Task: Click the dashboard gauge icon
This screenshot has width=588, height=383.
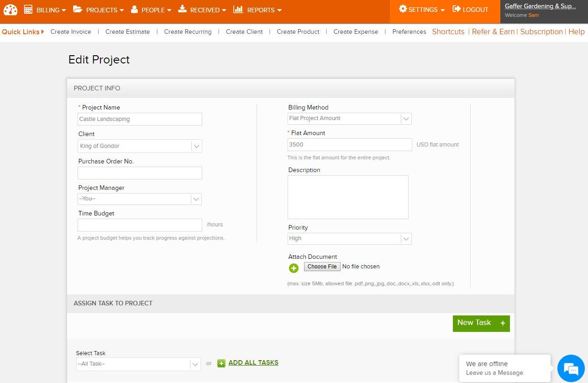Action: pos(10,10)
